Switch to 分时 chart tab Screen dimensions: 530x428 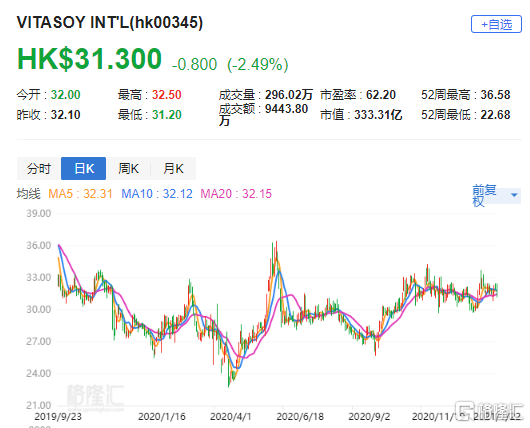(x=39, y=168)
